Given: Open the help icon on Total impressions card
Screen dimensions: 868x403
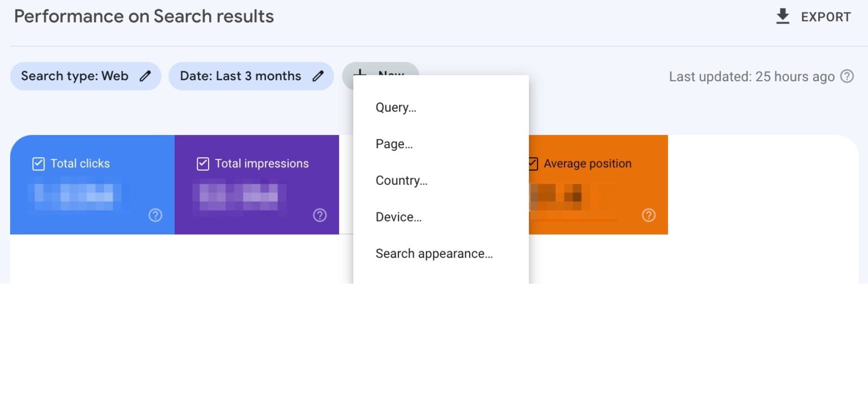Looking at the screenshot, I should (320, 215).
